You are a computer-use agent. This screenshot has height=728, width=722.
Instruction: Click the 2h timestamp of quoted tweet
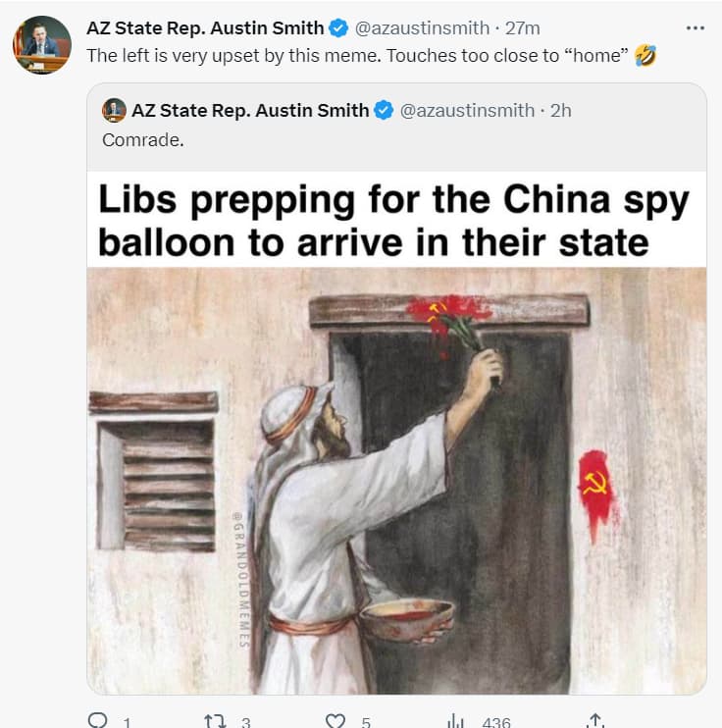point(560,111)
